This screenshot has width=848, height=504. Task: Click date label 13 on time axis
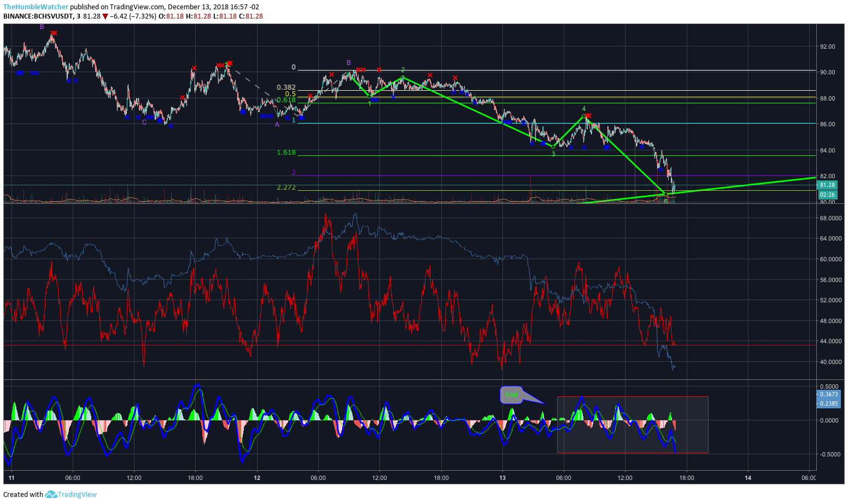coord(502,478)
